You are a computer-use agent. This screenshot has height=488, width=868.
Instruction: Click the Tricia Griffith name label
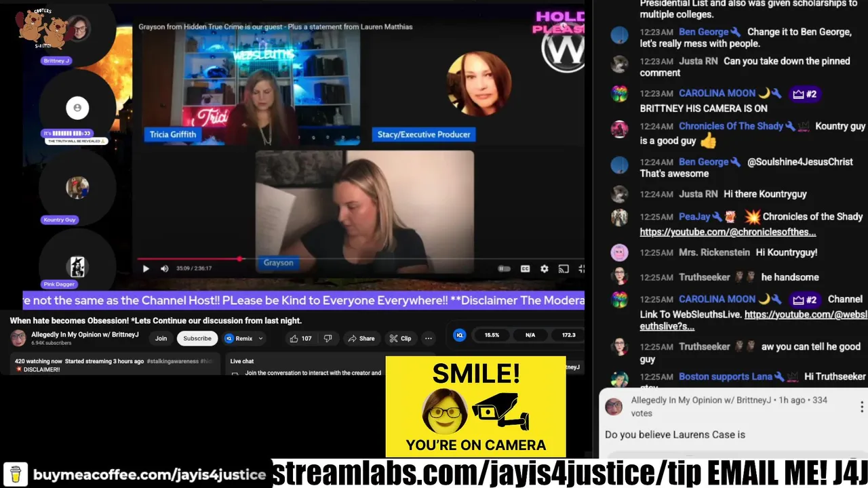[x=173, y=134]
